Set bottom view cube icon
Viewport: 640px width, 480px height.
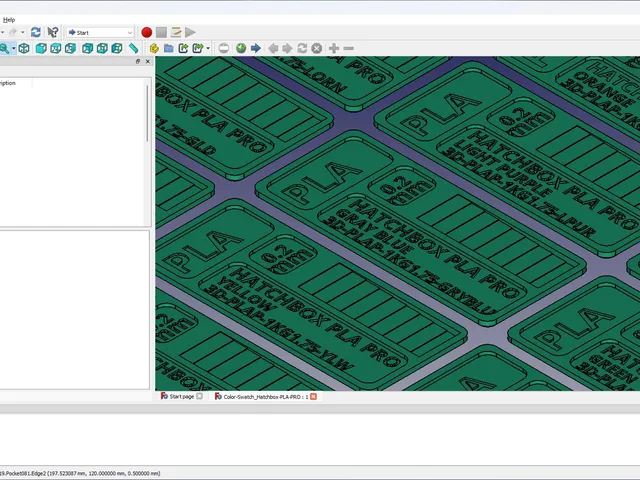pyautogui.click(x=102, y=49)
